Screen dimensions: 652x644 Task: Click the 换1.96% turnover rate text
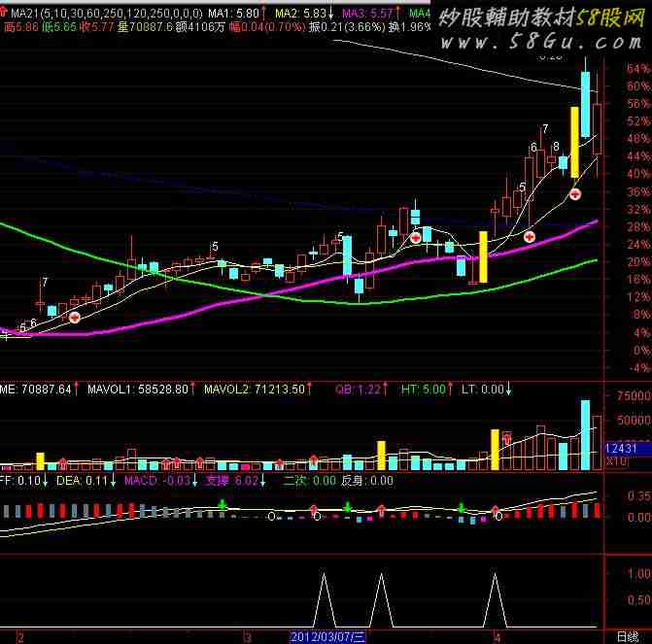coord(409,27)
